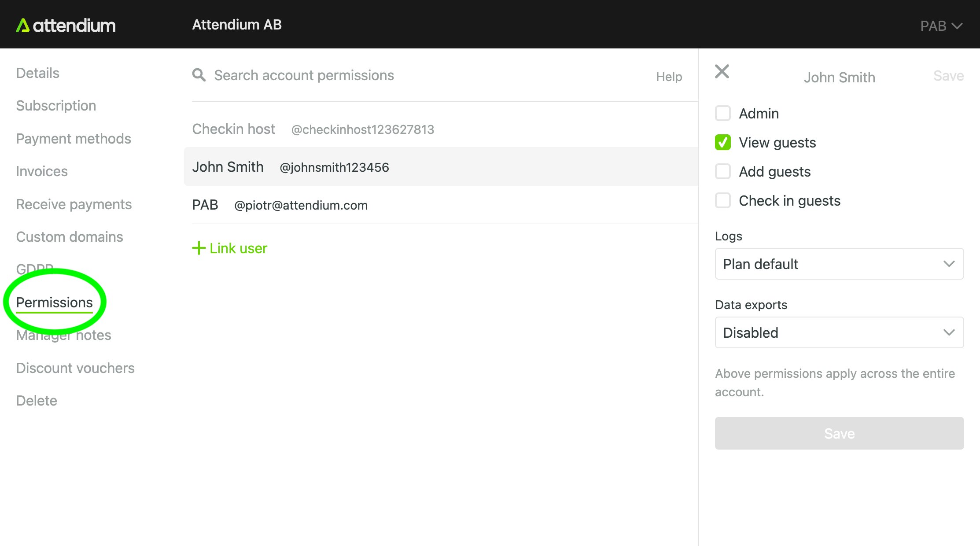The height and width of the screenshot is (546, 980).
Task: Open Payment methods in sidebar
Action: coord(74,139)
